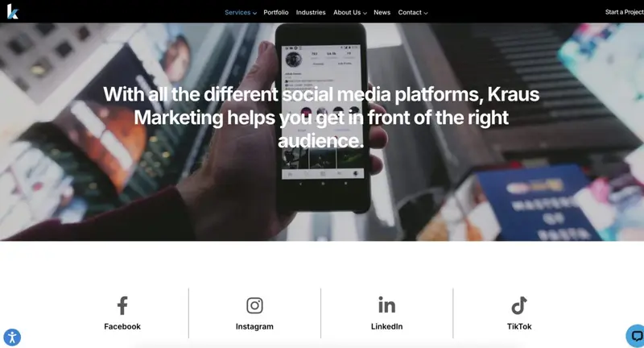Viewport: 644px width, 348px height.
Task: Select the LinkedIn label text
Action: [387, 326]
